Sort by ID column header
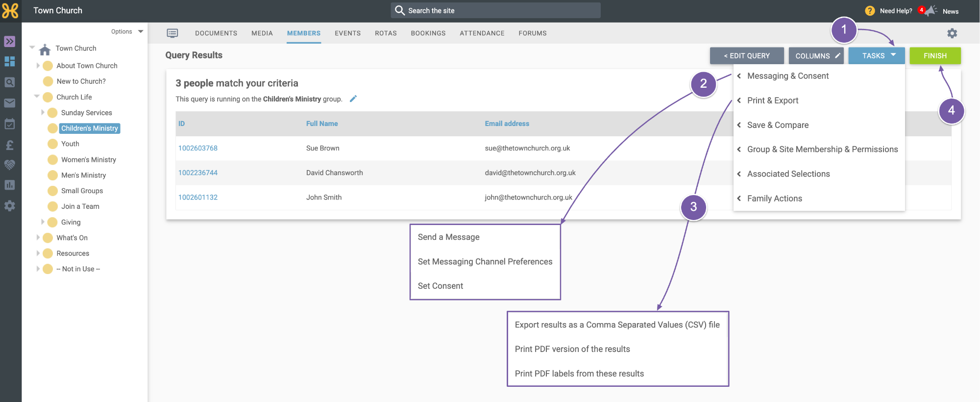This screenshot has height=402, width=980. pos(182,124)
